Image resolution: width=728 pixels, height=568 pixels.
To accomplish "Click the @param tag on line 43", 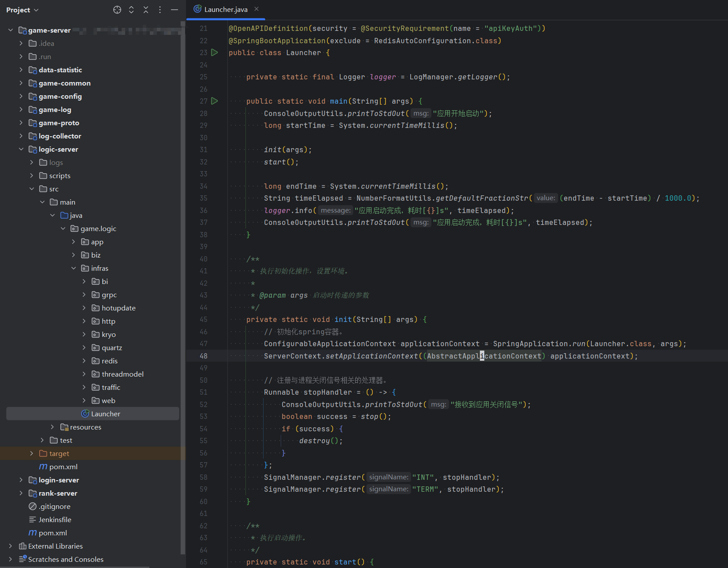I will pos(272,295).
